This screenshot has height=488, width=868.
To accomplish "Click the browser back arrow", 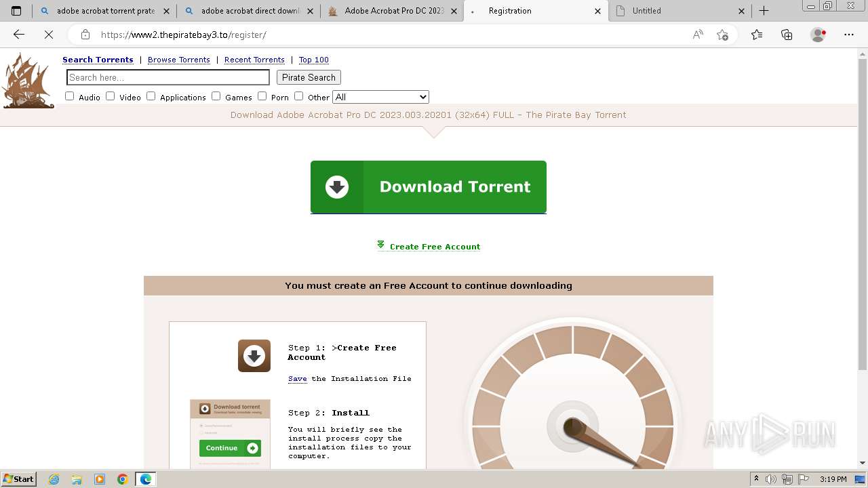I will click(x=19, y=35).
